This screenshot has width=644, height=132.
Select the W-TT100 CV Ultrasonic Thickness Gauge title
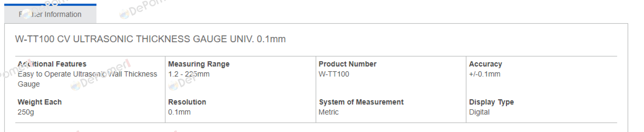150,39
